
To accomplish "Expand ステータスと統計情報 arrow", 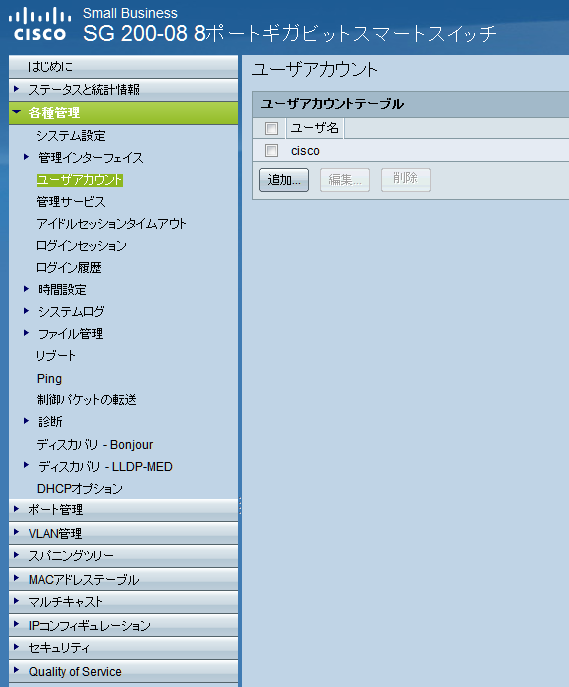I will click(x=17, y=89).
